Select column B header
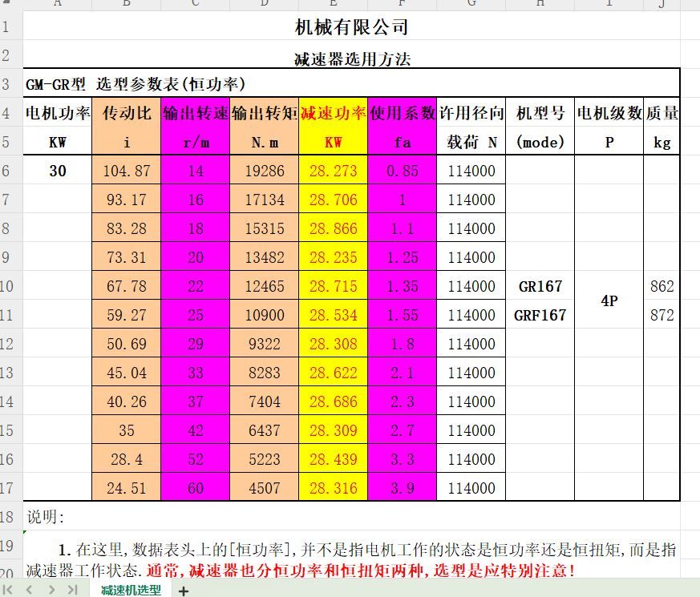The image size is (700, 597). pyautogui.click(x=126, y=4)
